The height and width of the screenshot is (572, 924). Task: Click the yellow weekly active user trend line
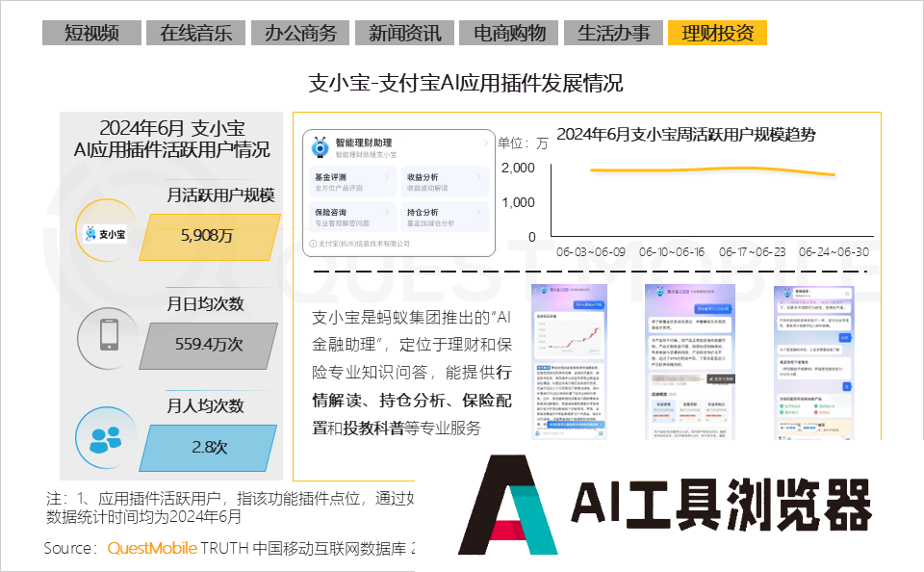tap(713, 171)
